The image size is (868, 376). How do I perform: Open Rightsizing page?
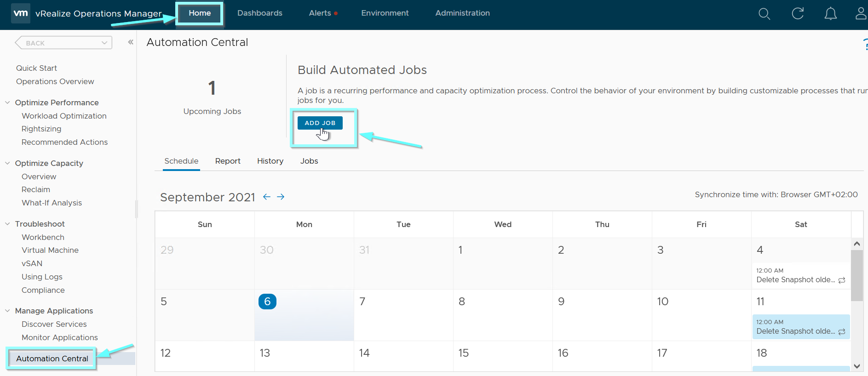coord(41,129)
